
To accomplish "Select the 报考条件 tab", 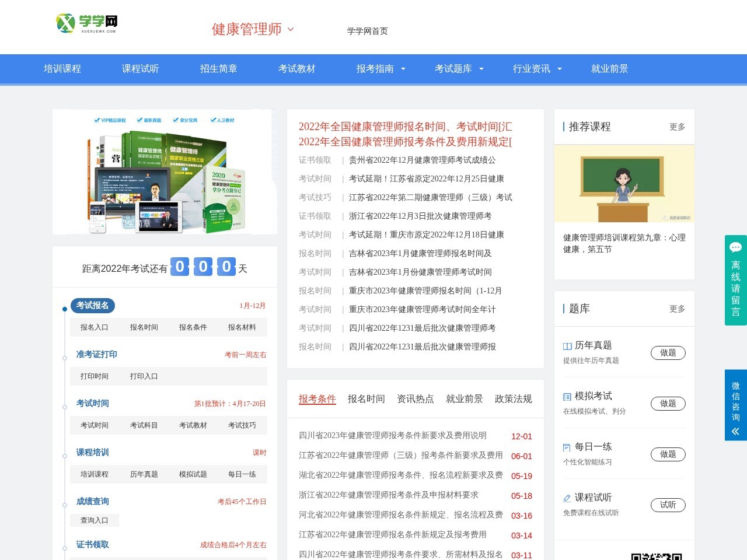I will [x=317, y=399].
